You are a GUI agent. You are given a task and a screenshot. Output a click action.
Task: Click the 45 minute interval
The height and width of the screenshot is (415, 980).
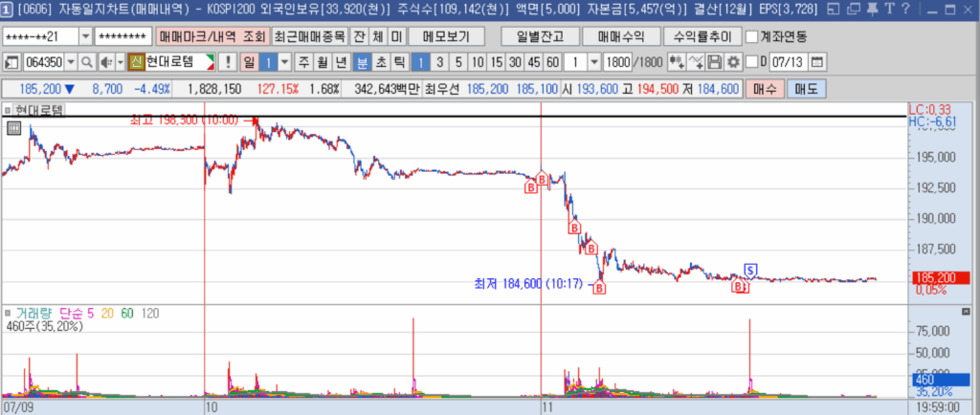click(x=534, y=62)
